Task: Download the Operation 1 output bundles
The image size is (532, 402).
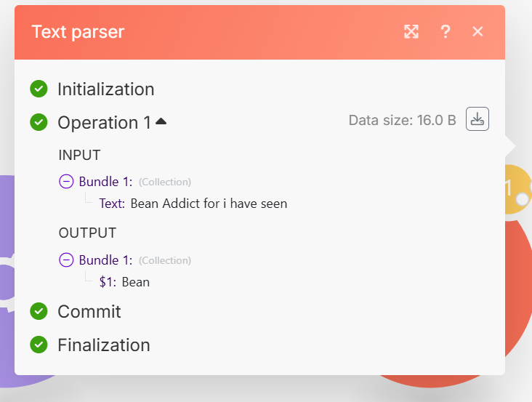Action: (x=477, y=119)
